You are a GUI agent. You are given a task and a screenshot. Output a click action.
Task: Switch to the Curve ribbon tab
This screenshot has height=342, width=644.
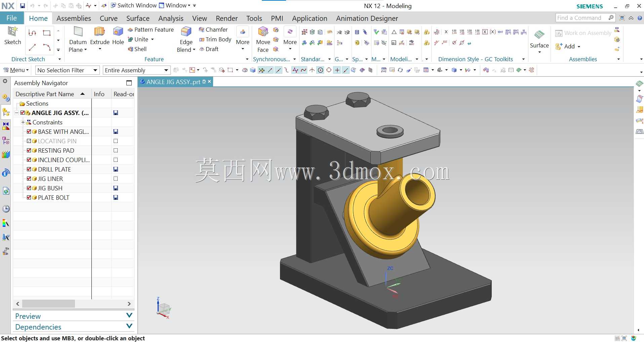pos(109,18)
